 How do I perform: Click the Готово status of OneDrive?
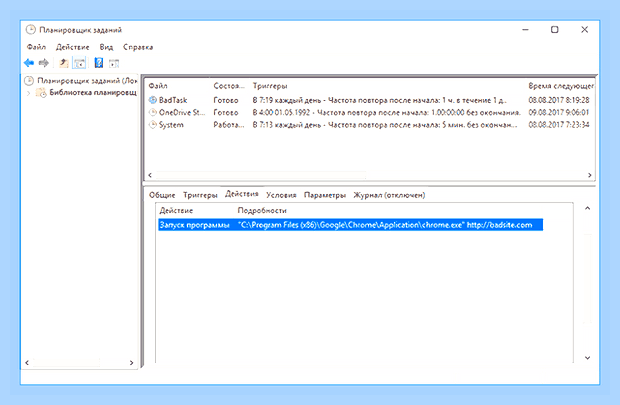pos(226,112)
